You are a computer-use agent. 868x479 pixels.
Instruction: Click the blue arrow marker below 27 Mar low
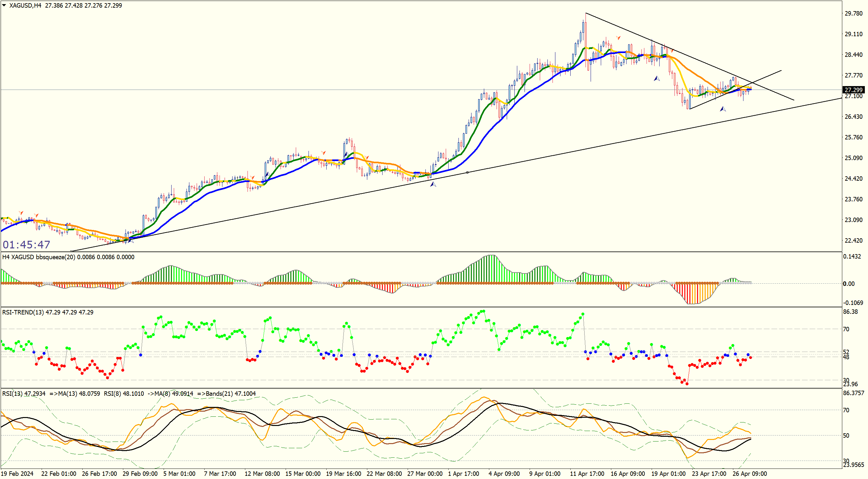433,184
